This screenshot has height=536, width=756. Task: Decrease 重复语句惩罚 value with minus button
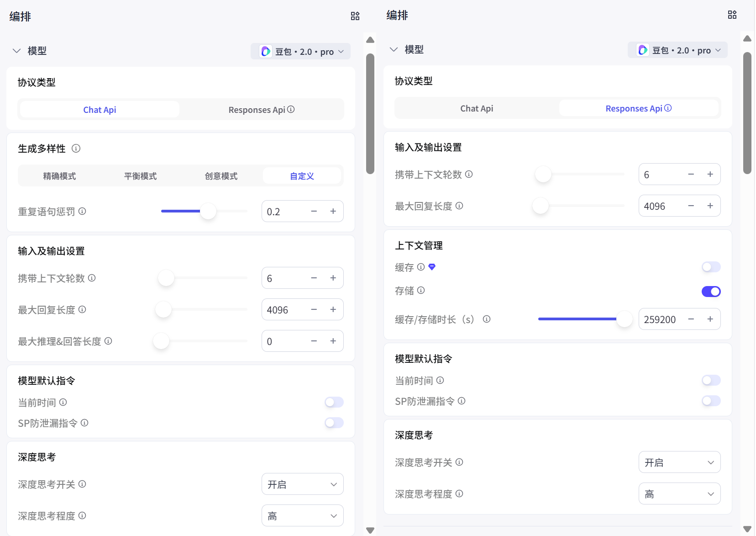[x=314, y=211]
